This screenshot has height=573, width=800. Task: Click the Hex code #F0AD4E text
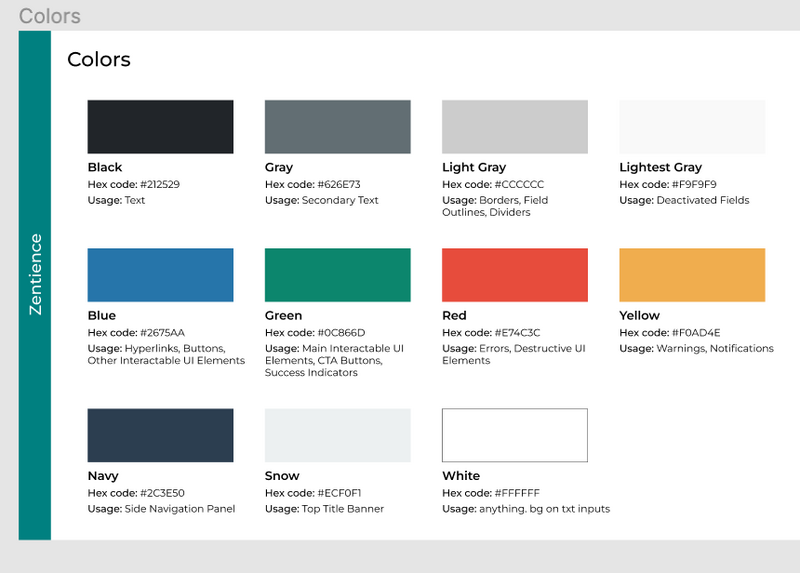pyautogui.click(x=670, y=333)
